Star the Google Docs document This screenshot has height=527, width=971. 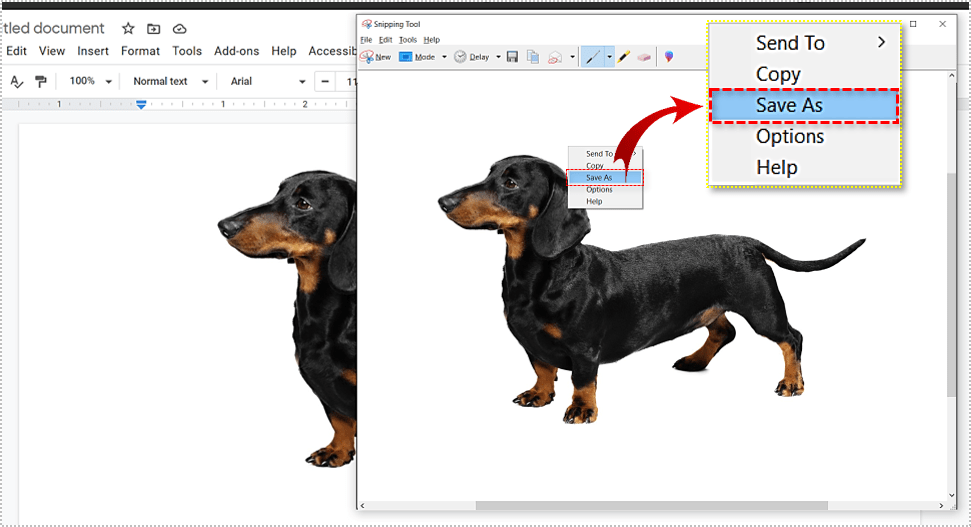[x=128, y=29]
